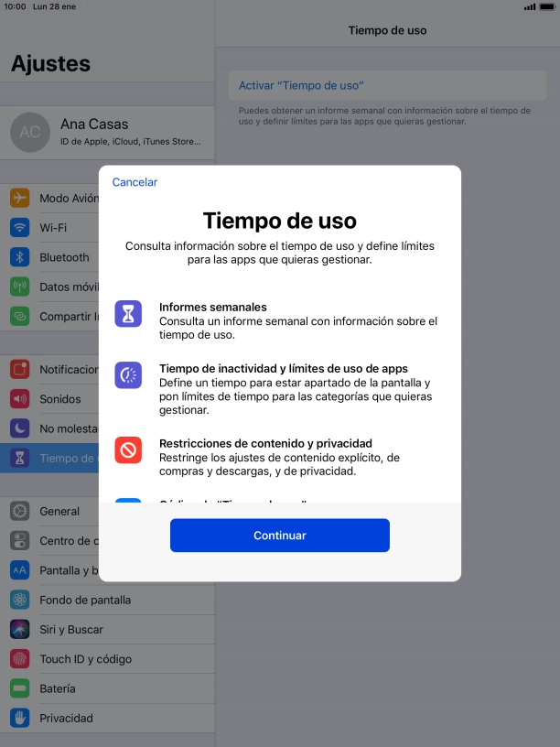Cancel the Tiempo de uso dialog

pyautogui.click(x=135, y=182)
